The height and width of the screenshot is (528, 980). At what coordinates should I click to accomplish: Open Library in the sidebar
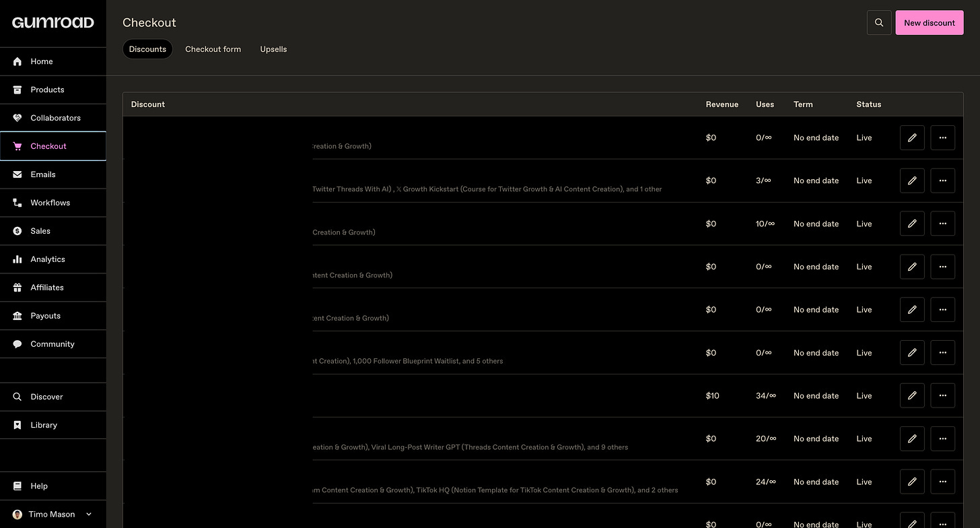53,425
